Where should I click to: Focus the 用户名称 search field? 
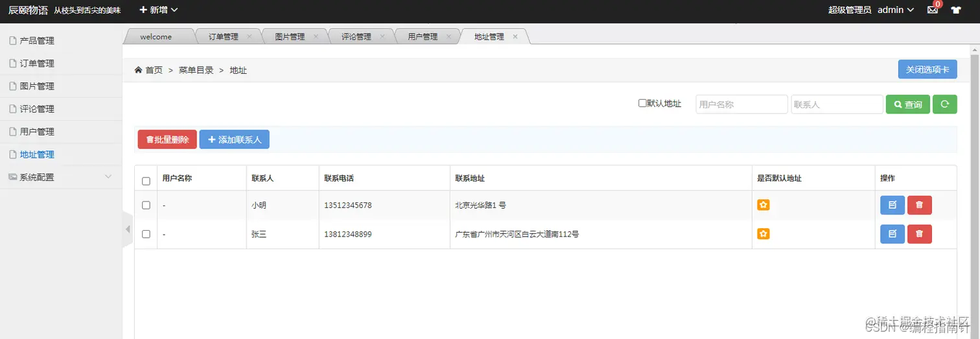click(x=742, y=104)
